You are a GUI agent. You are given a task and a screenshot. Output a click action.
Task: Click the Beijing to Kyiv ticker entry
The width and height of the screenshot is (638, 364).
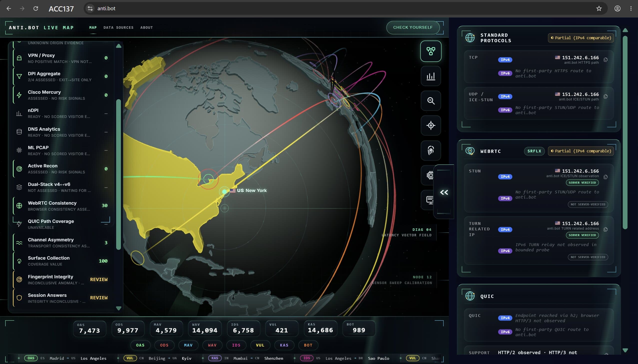click(x=158, y=358)
